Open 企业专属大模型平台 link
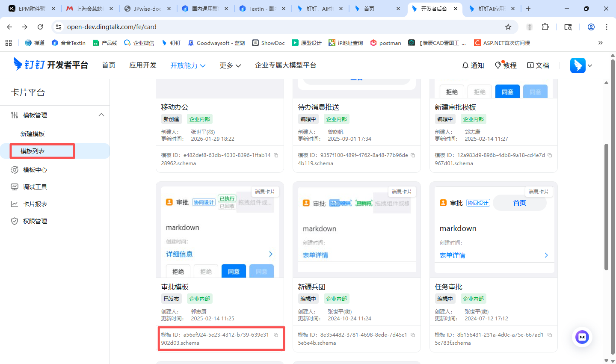Image resolution: width=616 pixels, height=364 pixels. tap(285, 65)
